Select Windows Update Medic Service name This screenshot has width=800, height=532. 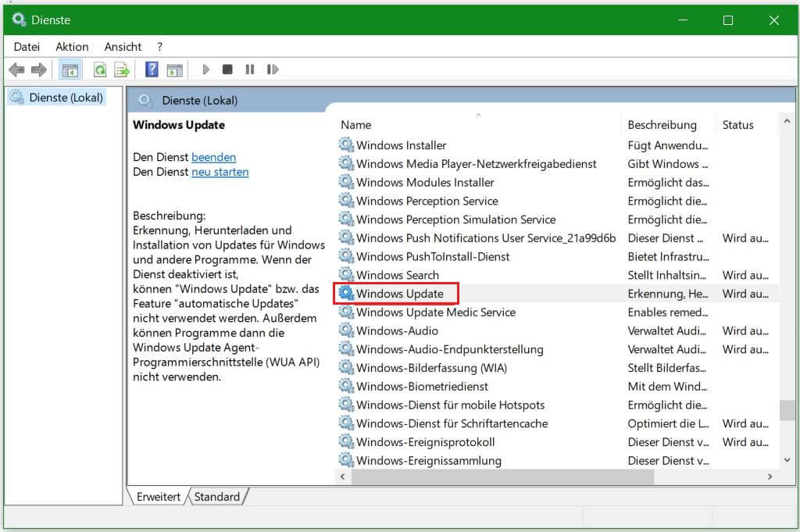[436, 312]
